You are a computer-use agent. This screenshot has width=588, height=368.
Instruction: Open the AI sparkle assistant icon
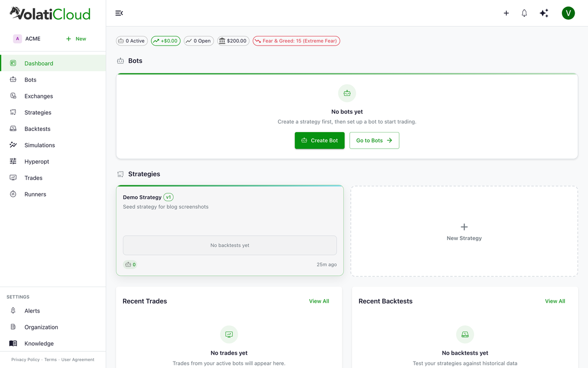[544, 13]
